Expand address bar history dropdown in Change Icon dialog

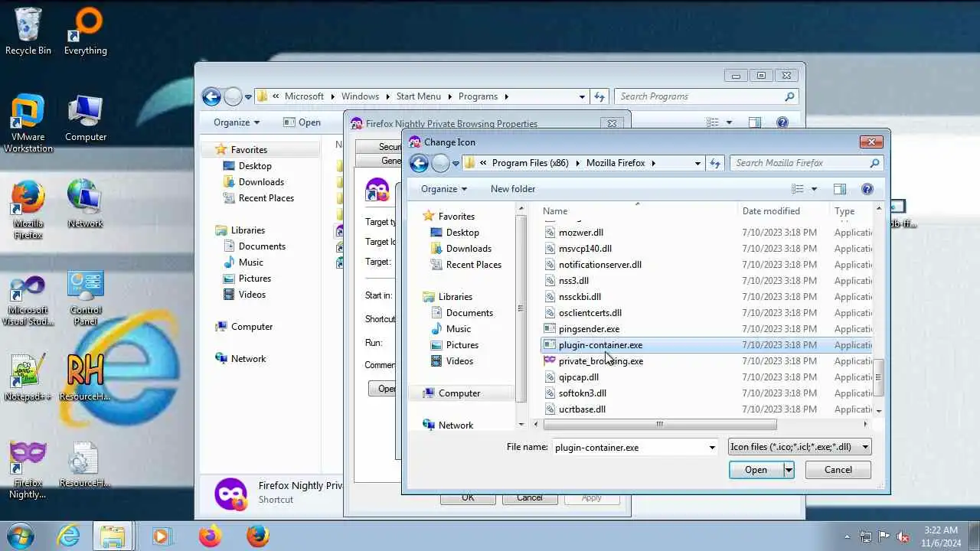coord(697,163)
